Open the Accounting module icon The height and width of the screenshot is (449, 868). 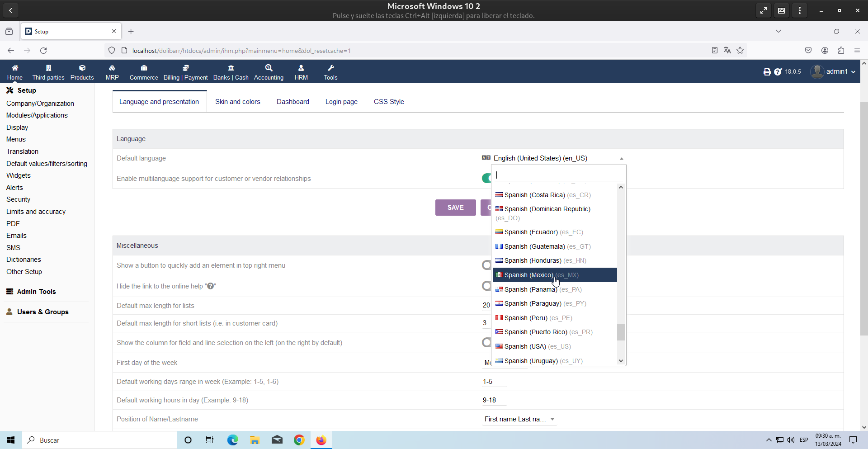pos(269,68)
